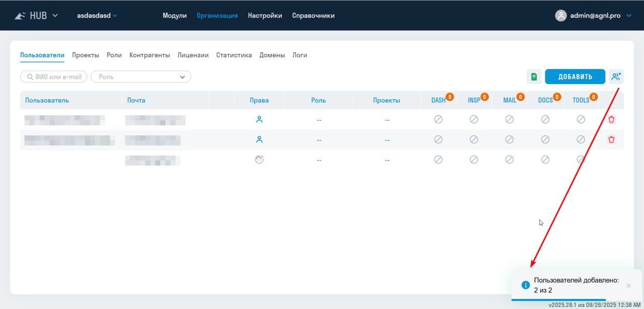Open the Модули menu
644x309 pixels.
[175, 16]
